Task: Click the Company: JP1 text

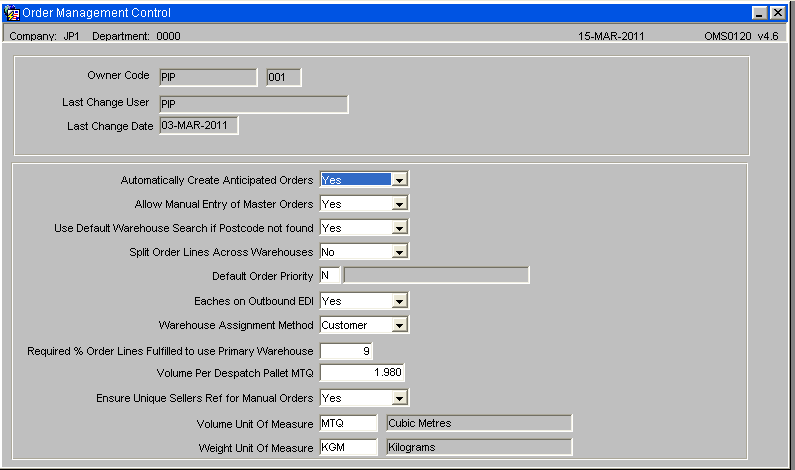Action: coord(44,36)
